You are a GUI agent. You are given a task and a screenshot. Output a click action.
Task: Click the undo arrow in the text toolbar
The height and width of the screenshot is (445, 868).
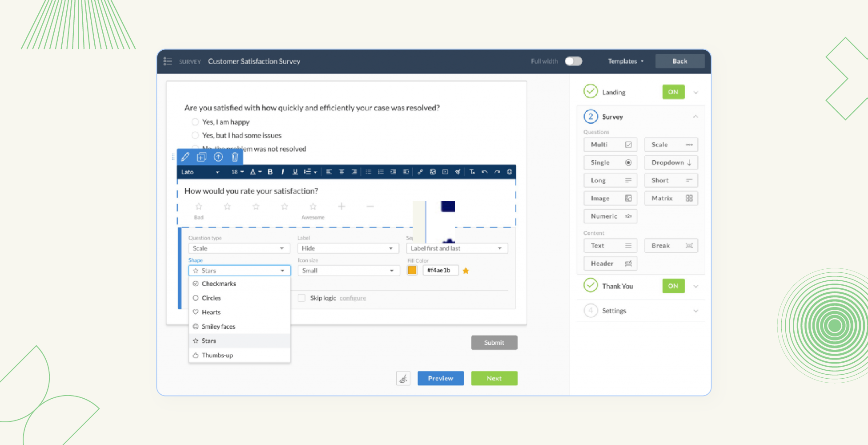click(485, 172)
